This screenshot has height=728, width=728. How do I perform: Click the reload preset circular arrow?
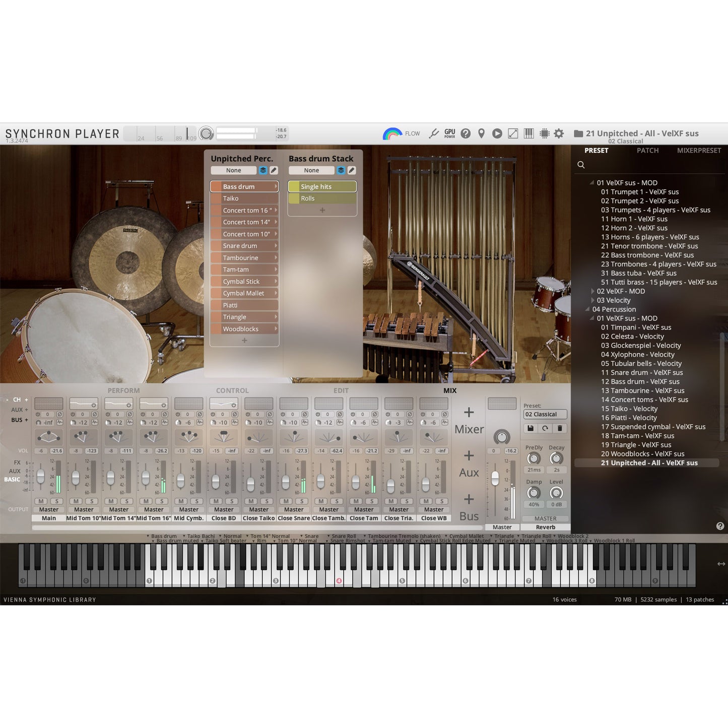click(545, 428)
